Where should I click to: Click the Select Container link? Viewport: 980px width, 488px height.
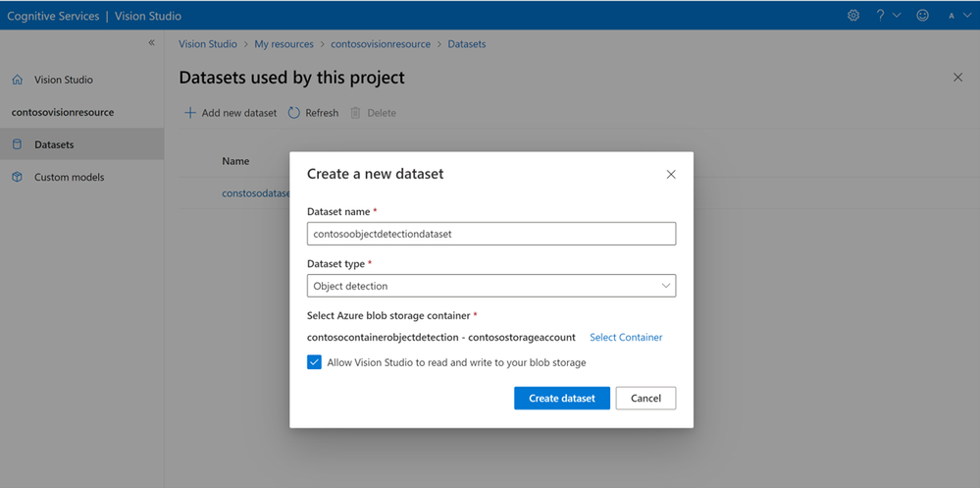point(626,337)
